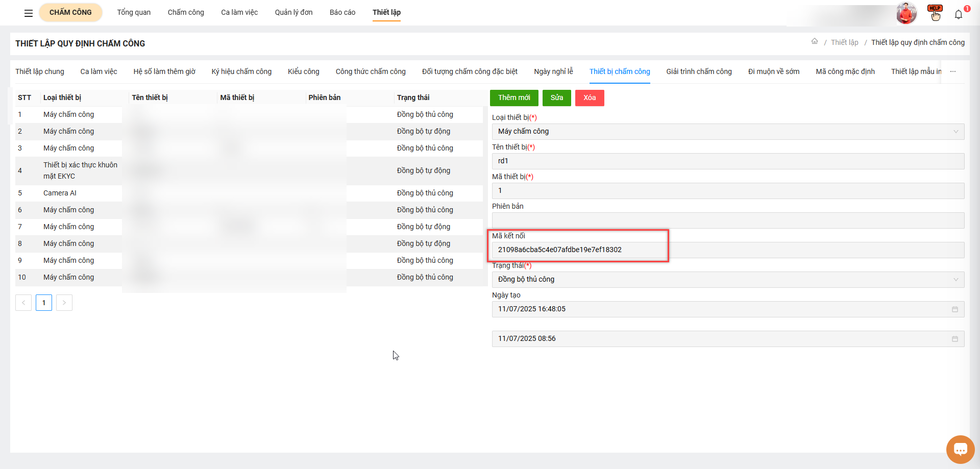Open the hamburger sidebar menu
The image size is (980, 469).
(x=29, y=13)
